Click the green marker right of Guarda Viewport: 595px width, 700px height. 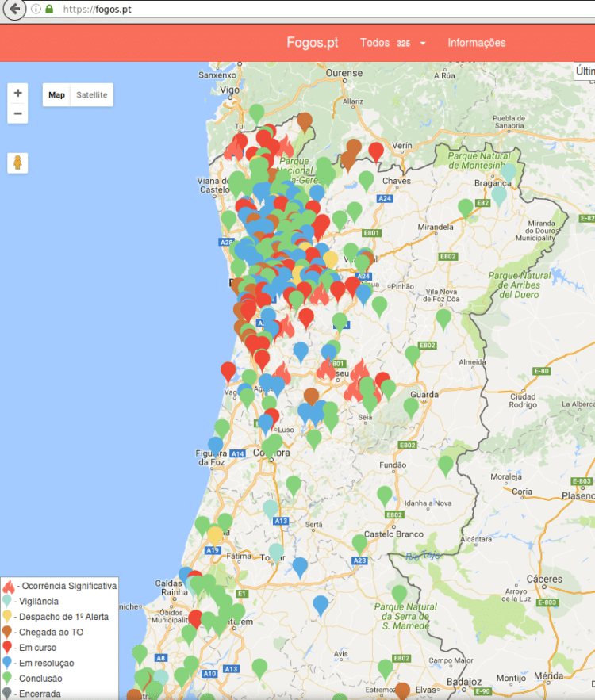[x=411, y=407]
